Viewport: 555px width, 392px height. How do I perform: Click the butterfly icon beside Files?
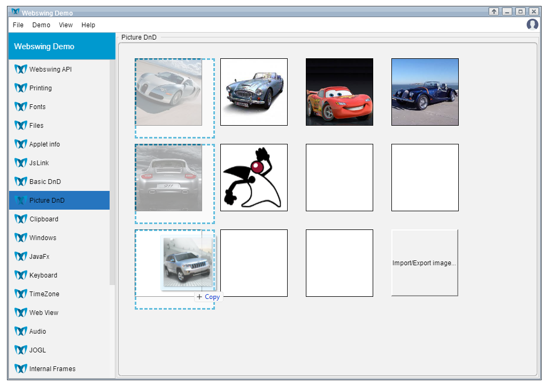click(21, 125)
